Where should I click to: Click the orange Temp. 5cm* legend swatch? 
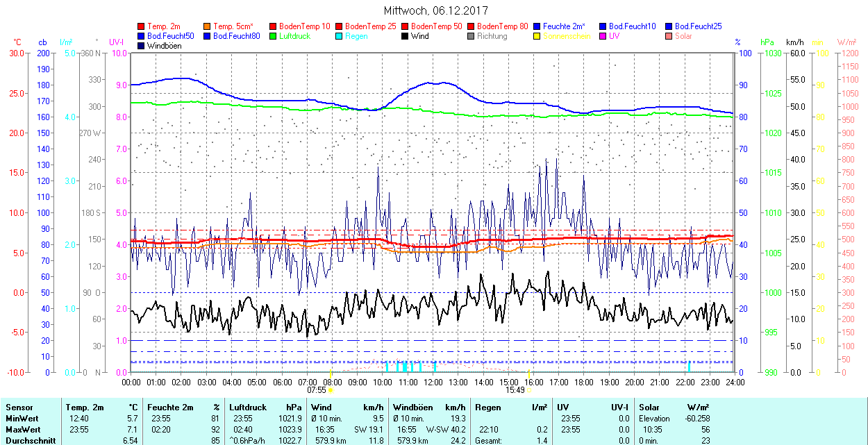[x=208, y=26]
